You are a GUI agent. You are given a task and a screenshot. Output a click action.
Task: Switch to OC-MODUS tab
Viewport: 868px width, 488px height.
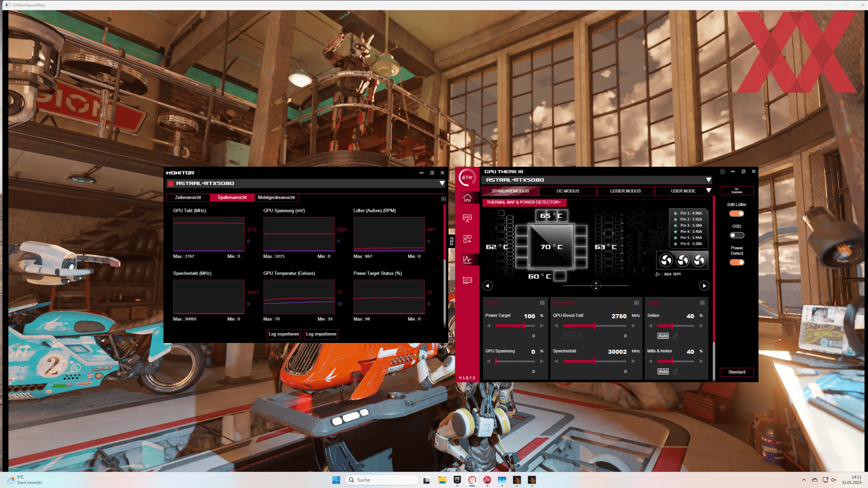[x=568, y=191]
